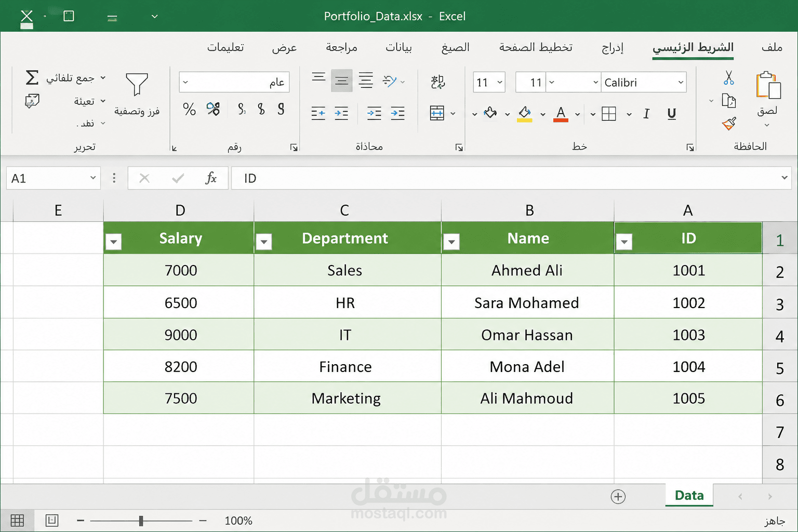Image resolution: width=798 pixels, height=532 pixels.
Task: Align text to bottom rows icon
Action: (x=366, y=81)
